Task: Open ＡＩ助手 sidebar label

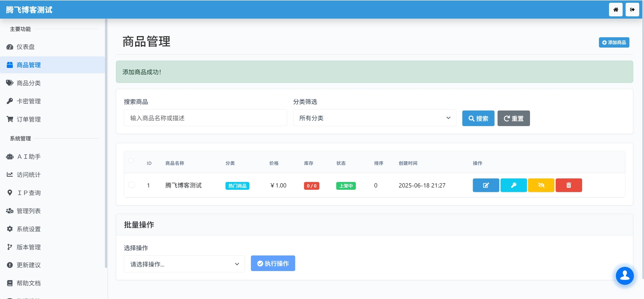Action: click(29, 157)
